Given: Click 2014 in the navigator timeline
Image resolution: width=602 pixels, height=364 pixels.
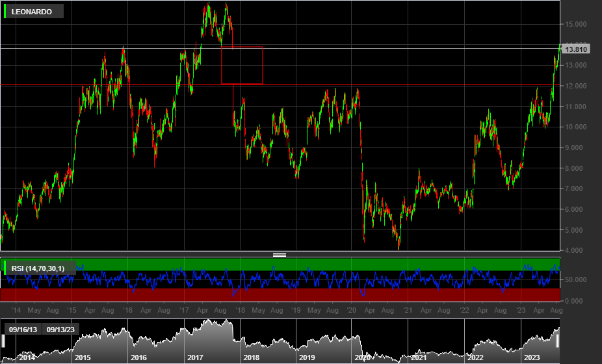Looking at the screenshot, I should [27, 357].
